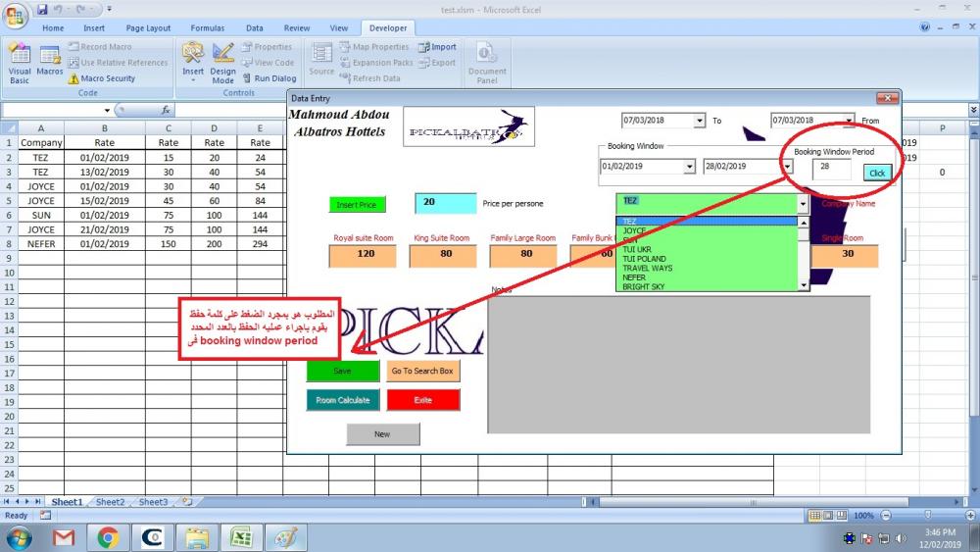980x552 pixels.
Task: Click the Insert Price button
Action: [x=357, y=204]
